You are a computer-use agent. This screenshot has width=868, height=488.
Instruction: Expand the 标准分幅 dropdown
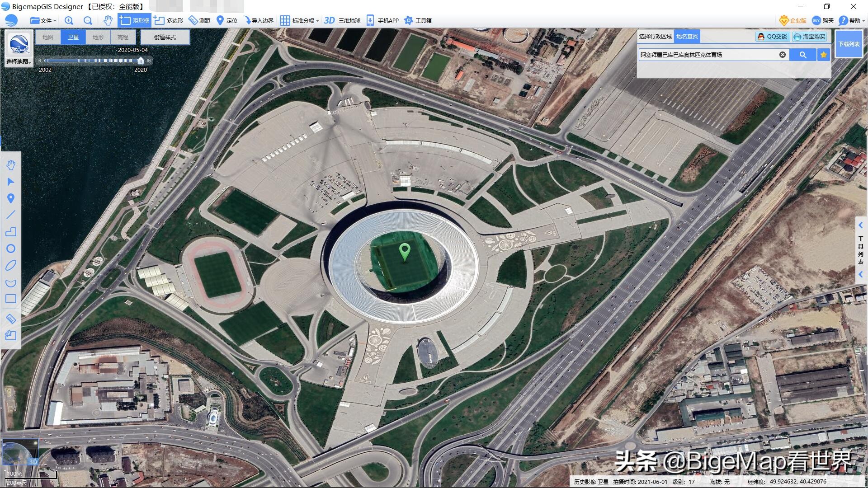pos(300,20)
